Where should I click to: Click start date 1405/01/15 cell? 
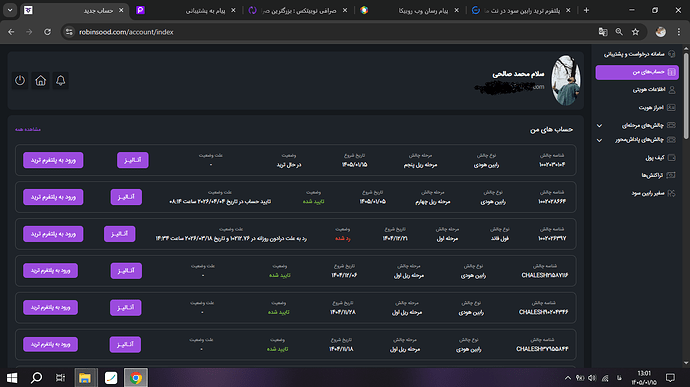click(355, 165)
